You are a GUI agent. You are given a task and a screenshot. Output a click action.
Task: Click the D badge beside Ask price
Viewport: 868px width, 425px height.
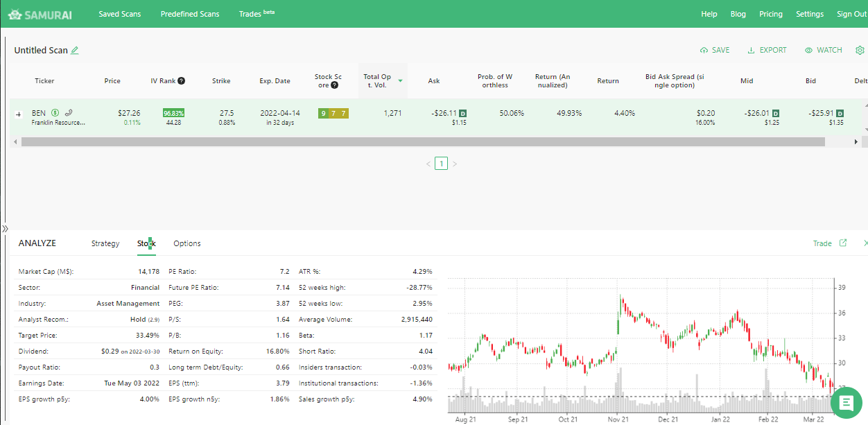pos(462,113)
